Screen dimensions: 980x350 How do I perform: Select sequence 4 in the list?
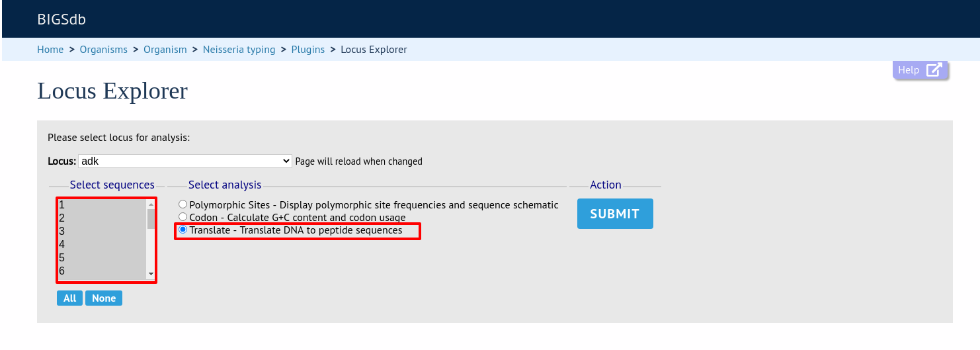(102, 245)
